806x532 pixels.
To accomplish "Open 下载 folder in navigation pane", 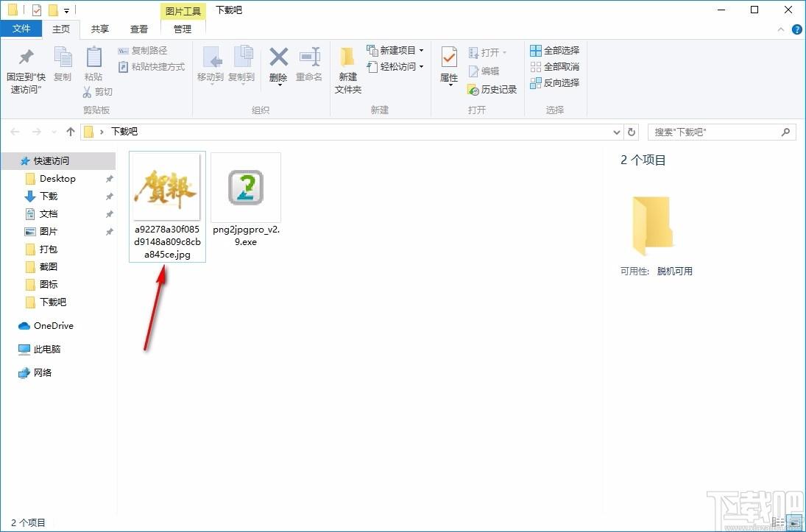I will (49, 196).
